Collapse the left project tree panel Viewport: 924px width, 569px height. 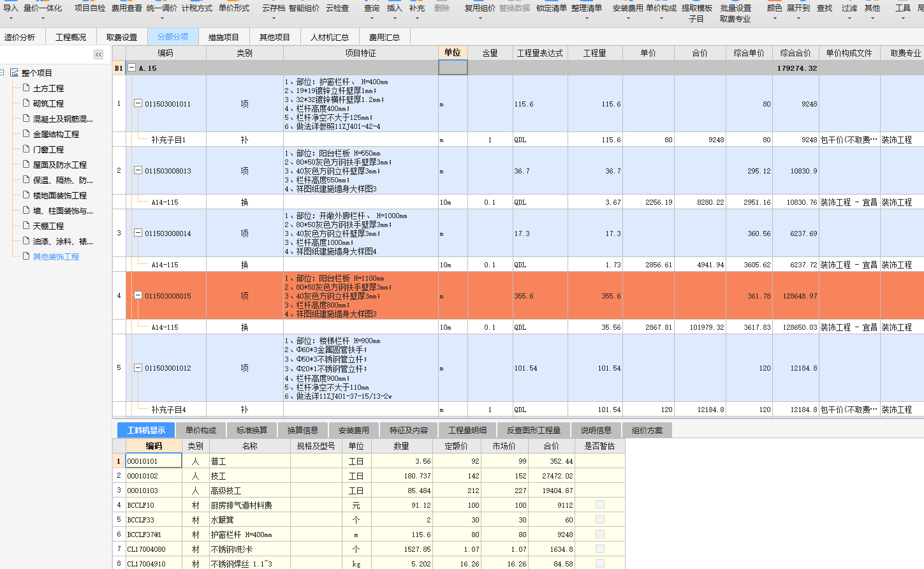pyautogui.click(x=98, y=55)
